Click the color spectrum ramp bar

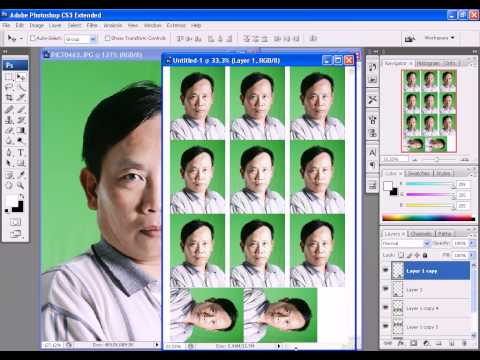tap(429, 218)
